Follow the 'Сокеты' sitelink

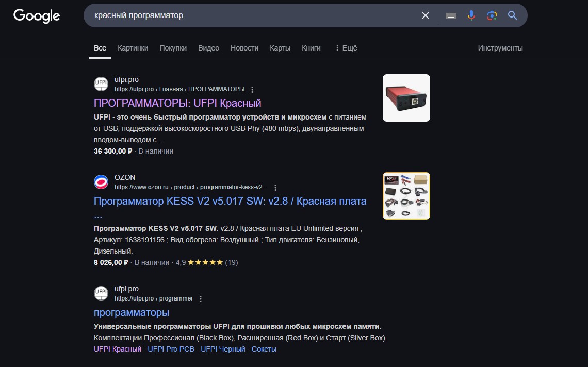click(x=264, y=349)
